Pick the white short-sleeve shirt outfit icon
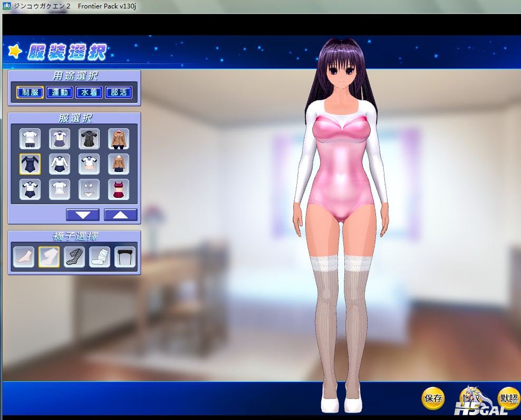The width and height of the screenshot is (521, 420). [30, 139]
